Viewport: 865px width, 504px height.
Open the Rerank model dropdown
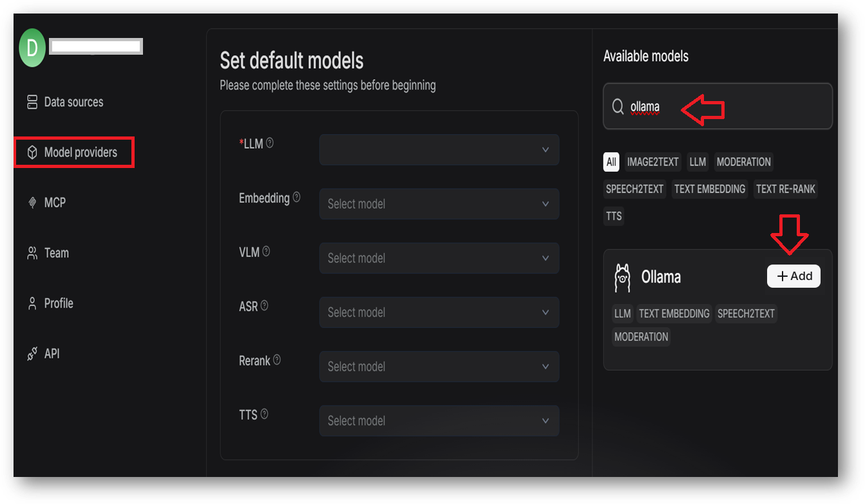pyautogui.click(x=439, y=366)
